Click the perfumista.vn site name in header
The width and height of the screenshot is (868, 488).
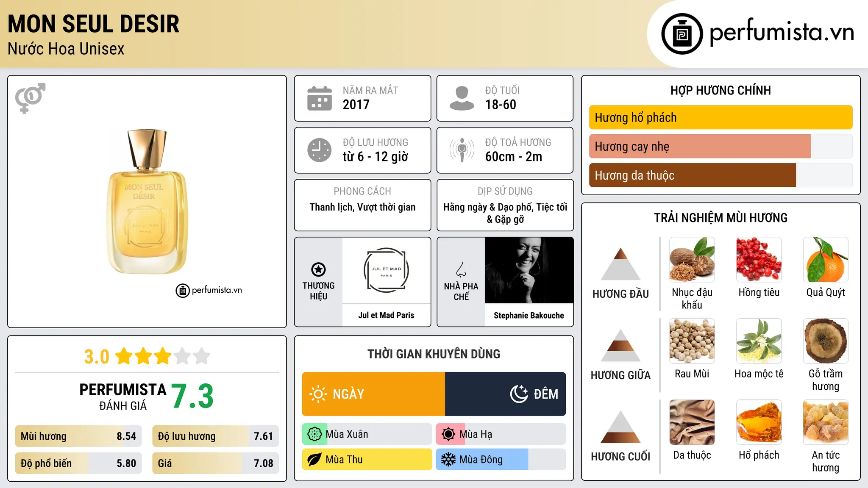point(782,33)
